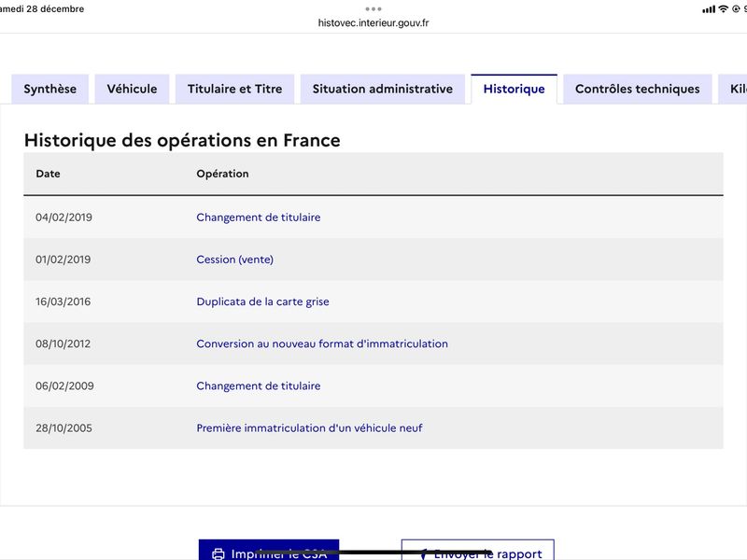The image size is (747, 560).
Task: Open the Titulaire et Titre tab
Action: 235,89
